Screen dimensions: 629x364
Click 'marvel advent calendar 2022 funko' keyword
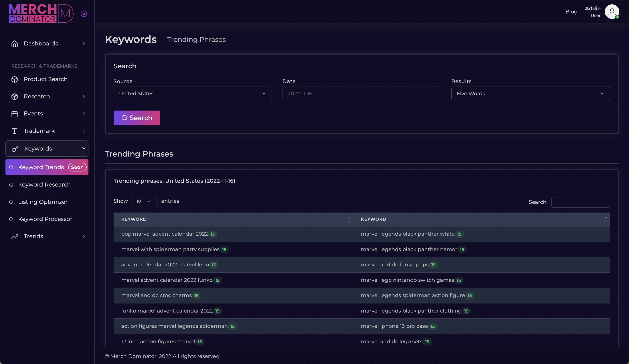[167, 280]
